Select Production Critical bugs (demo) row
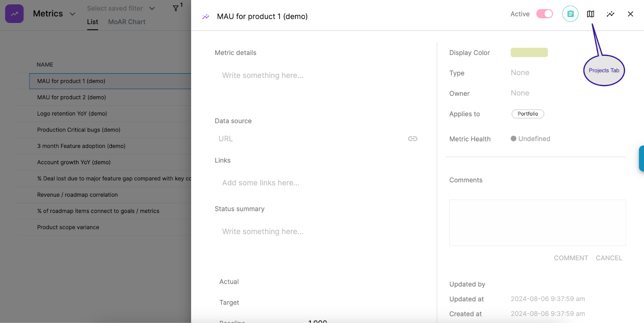Screen dimensions: 644x323 104,130
